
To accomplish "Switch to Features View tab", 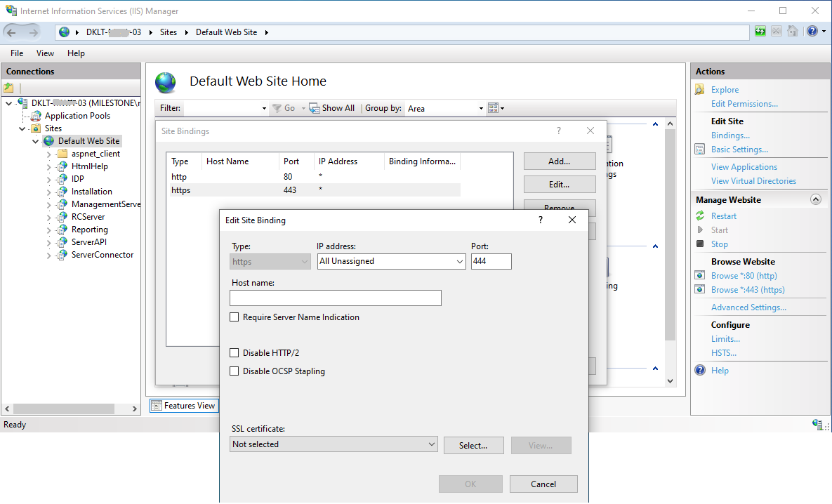I will point(183,406).
